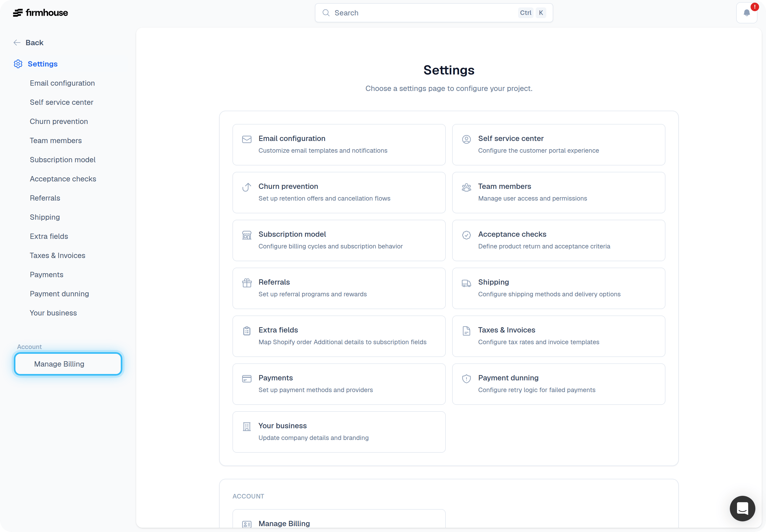Screen dimensions: 766x532
Task: Open the Payment dunning card title
Action: (508, 378)
